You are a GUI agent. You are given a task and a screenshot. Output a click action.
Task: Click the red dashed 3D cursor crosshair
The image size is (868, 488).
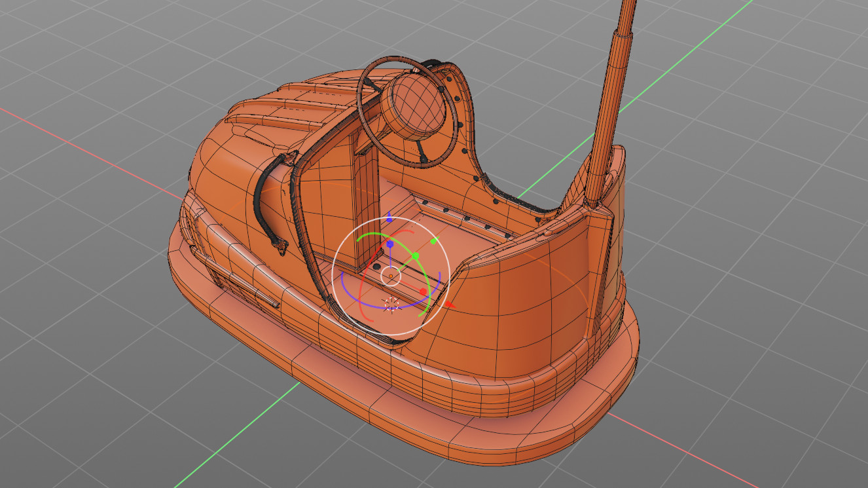pos(392,305)
